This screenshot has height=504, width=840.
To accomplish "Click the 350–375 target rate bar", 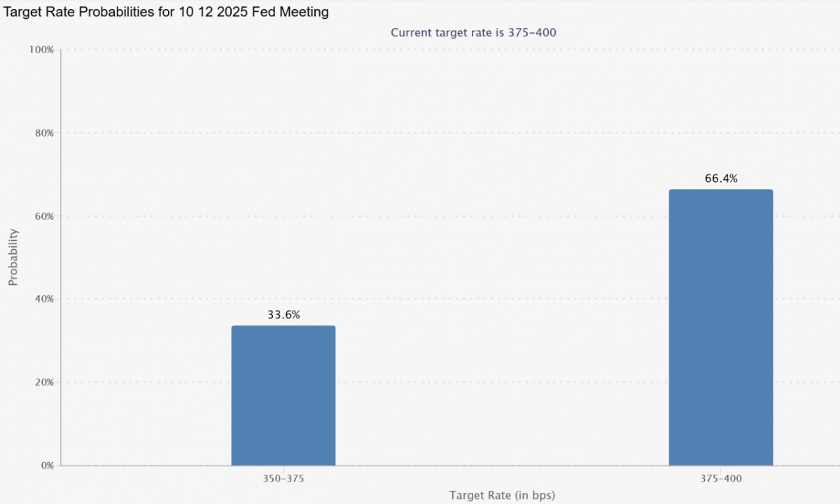I will (x=283, y=395).
